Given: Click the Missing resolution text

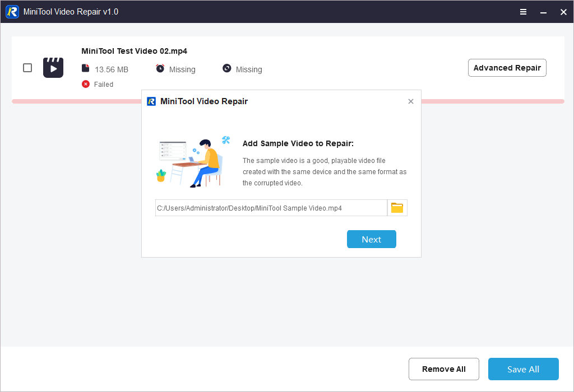Looking at the screenshot, I should (x=249, y=69).
